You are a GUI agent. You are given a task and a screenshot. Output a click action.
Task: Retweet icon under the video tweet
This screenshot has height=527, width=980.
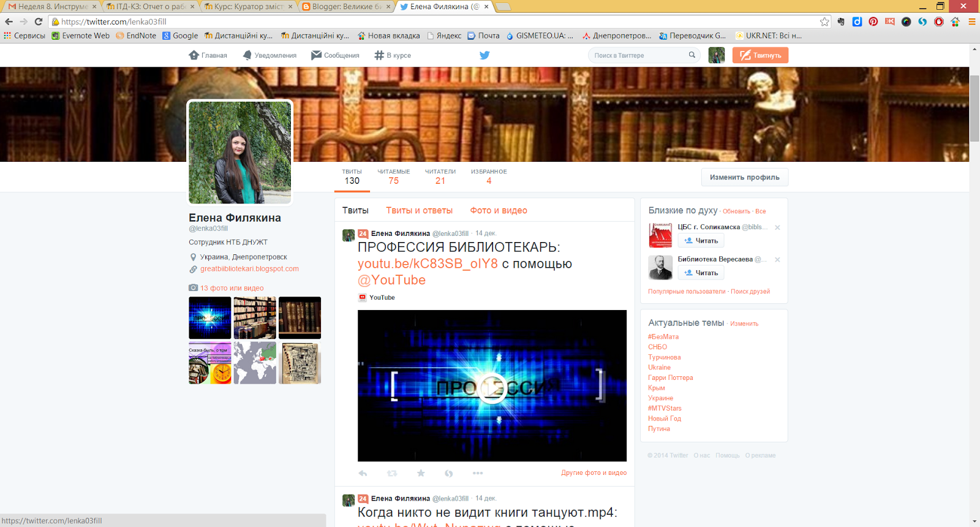392,473
